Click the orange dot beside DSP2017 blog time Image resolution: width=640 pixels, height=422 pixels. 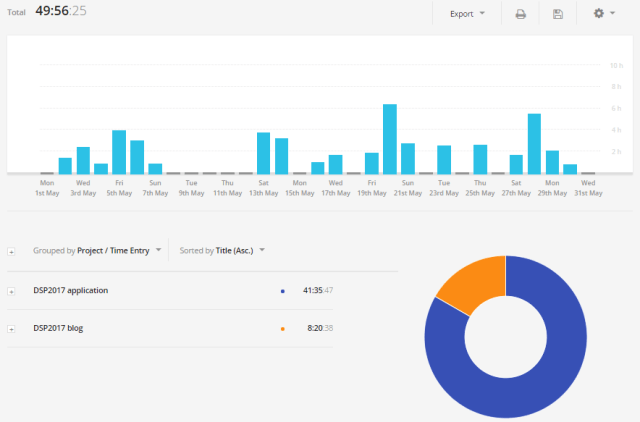click(x=283, y=329)
